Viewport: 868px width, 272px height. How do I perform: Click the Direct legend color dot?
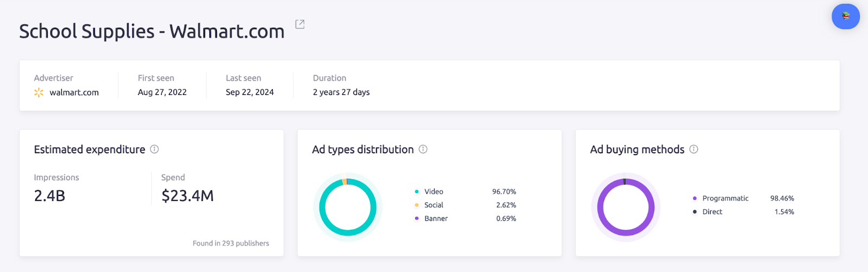coord(695,212)
